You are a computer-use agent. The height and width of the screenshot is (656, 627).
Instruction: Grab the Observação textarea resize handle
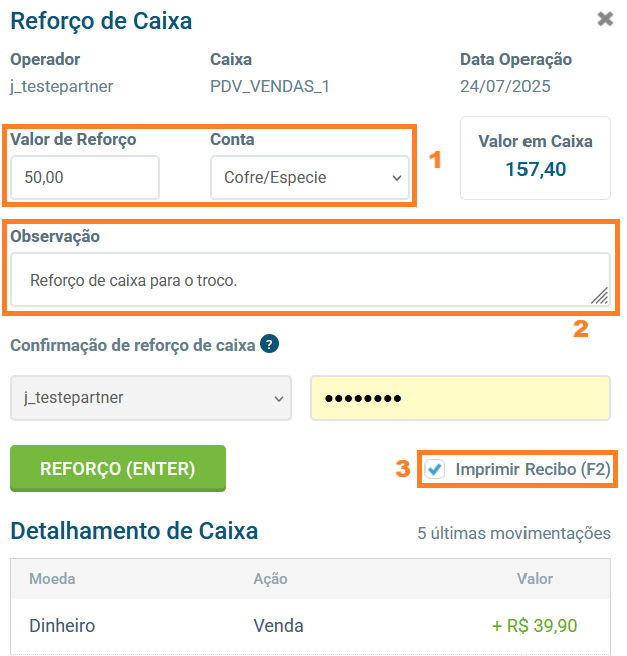(x=599, y=295)
